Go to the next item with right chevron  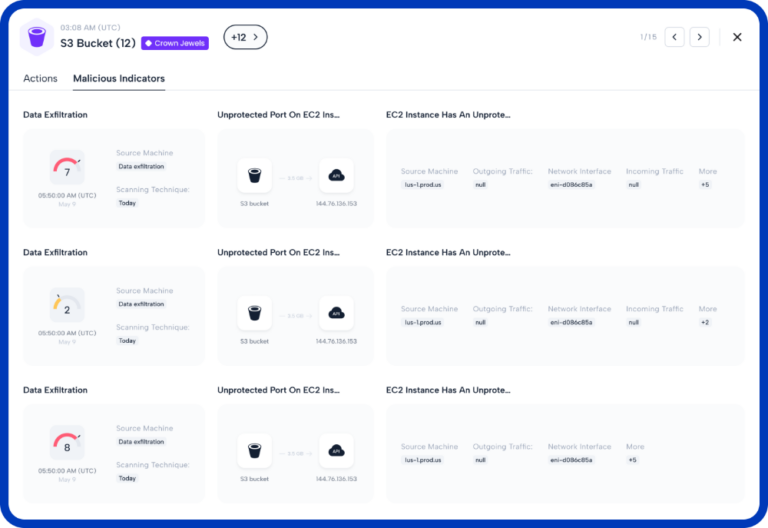[x=700, y=37]
